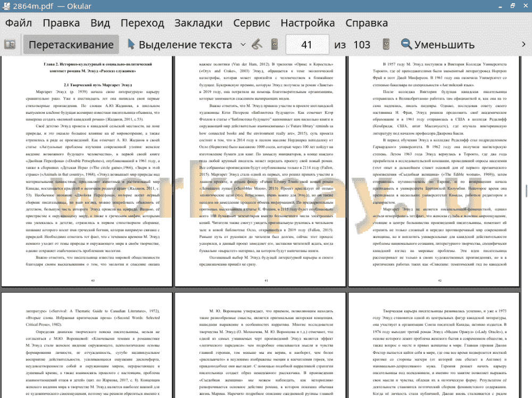Open the Закладки menu
The image size is (532, 398).
[x=198, y=23]
